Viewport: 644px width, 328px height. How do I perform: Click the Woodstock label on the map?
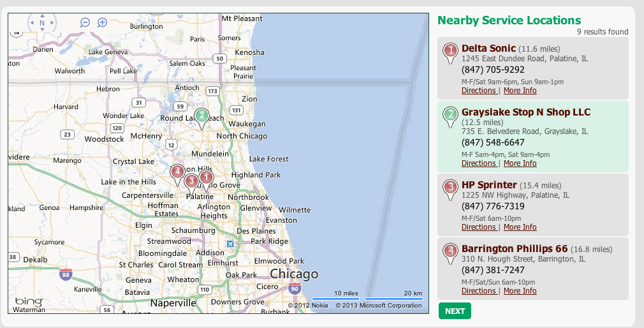click(104, 139)
